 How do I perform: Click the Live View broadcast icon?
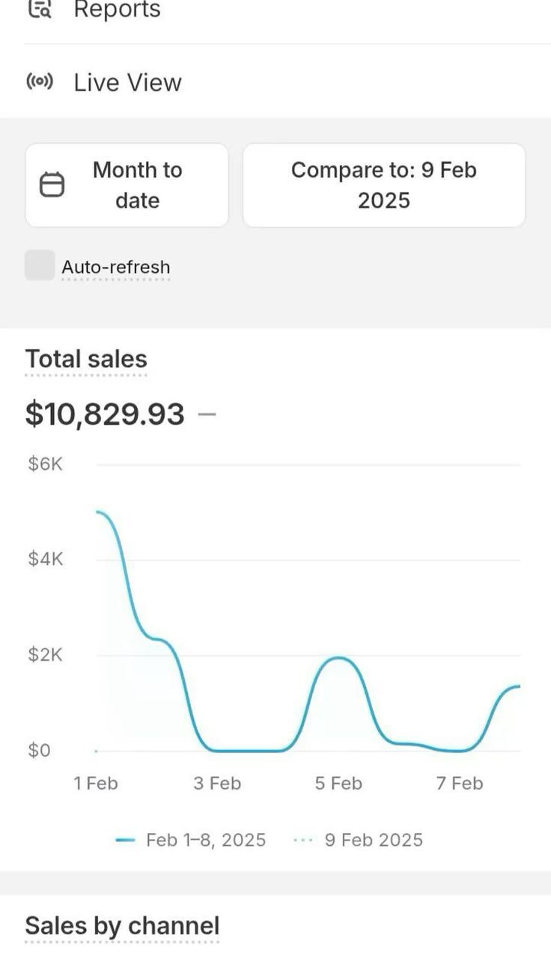tap(40, 82)
